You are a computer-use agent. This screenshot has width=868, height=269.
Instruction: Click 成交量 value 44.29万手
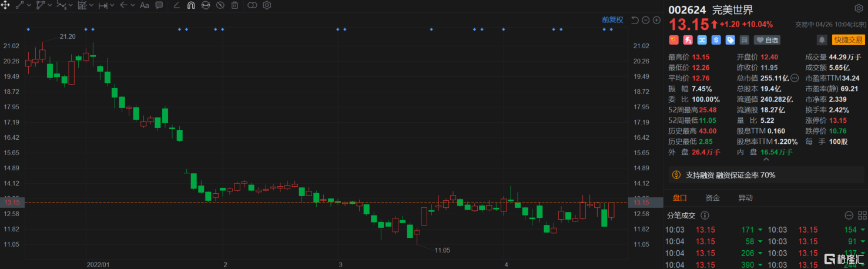[x=845, y=57]
